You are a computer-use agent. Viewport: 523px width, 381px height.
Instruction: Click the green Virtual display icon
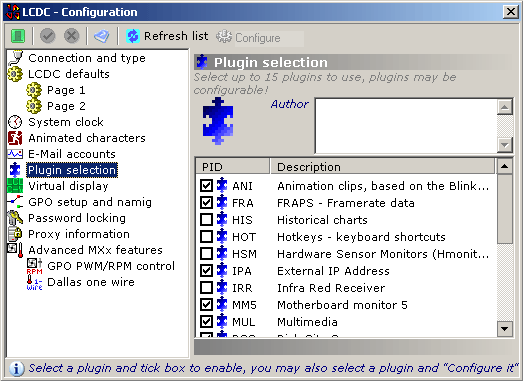tap(15, 186)
